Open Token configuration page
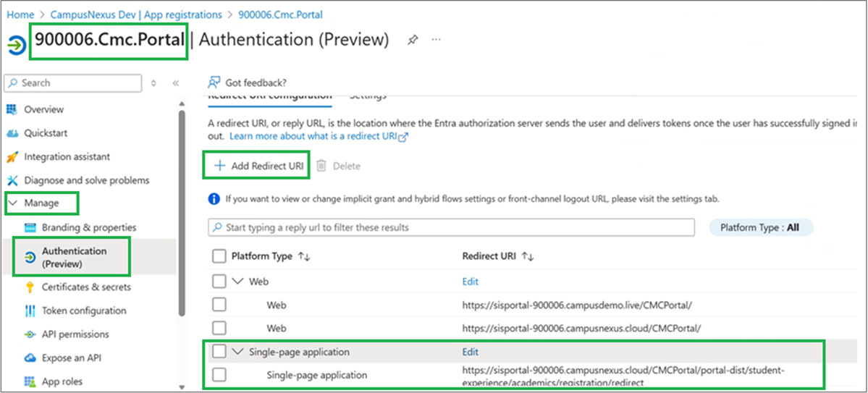 pyautogui.click(x=84, y=310)
